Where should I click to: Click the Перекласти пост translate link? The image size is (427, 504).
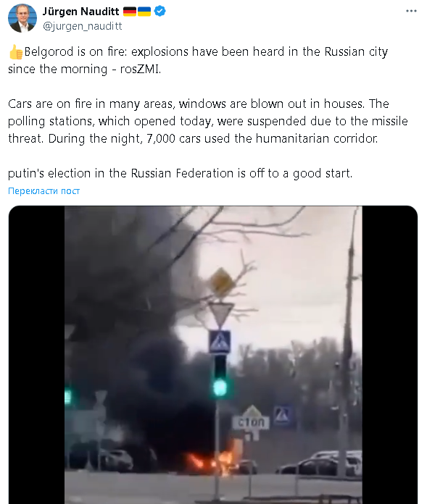pyautogui.click(x=43, y=191)
